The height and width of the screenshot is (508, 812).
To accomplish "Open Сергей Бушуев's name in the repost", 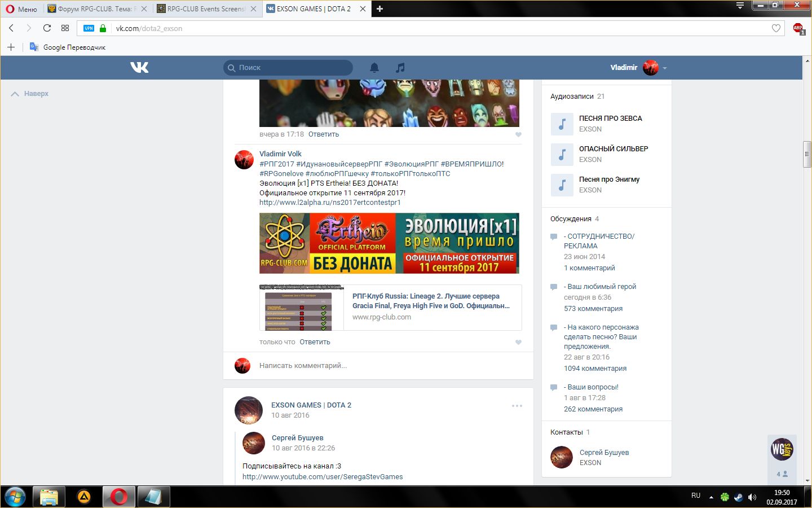I will [298, 438].
